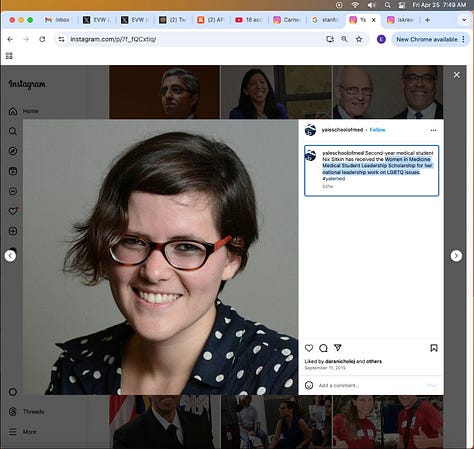Click the yaleschoolofmed avatar in post header
Screen dimensions: 474x449
coord(310,130)
